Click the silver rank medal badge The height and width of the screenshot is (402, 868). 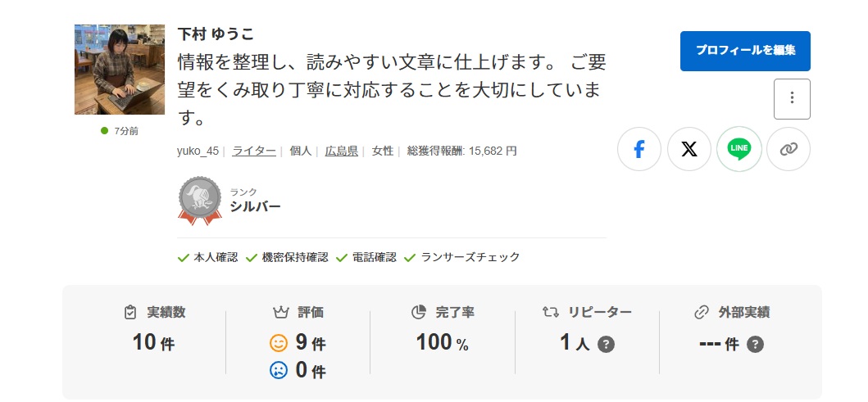(199, 200)
